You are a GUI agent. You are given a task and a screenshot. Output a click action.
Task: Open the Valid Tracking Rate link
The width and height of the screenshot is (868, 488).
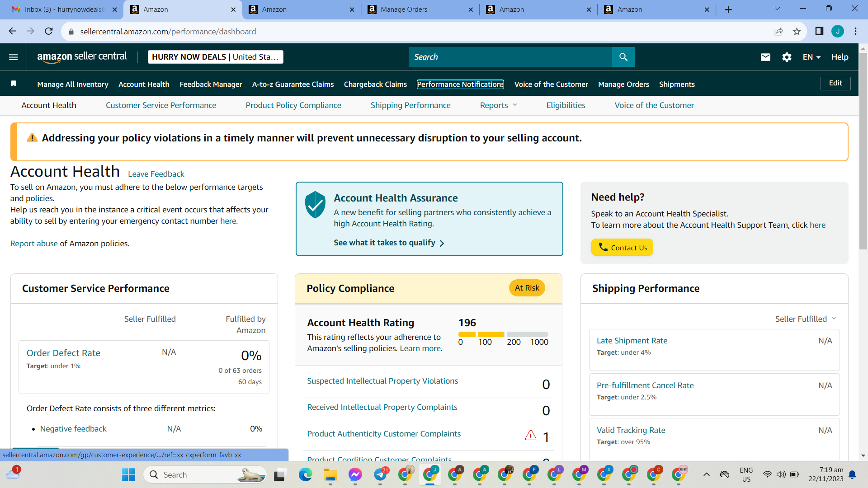tap(631, 430)
